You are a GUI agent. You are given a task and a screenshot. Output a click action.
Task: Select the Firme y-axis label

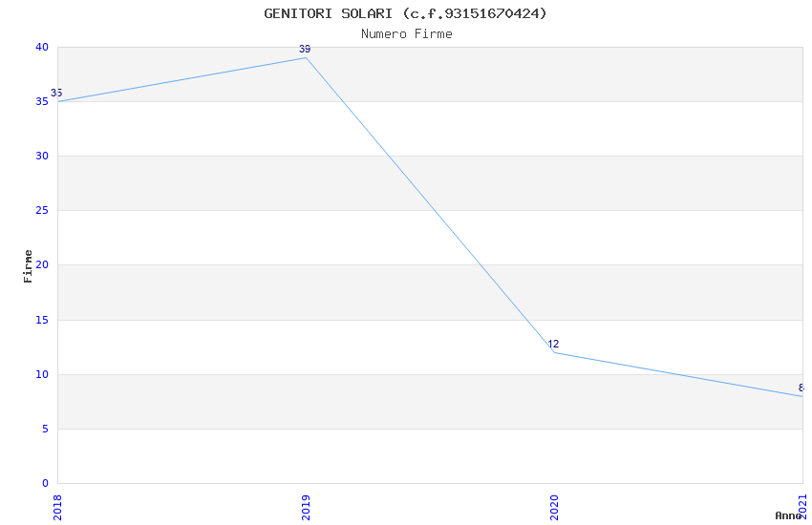coord(29,265)
